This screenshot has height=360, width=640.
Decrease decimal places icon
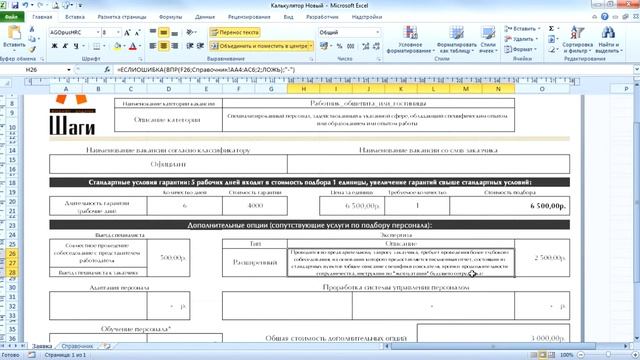(376, 46)
